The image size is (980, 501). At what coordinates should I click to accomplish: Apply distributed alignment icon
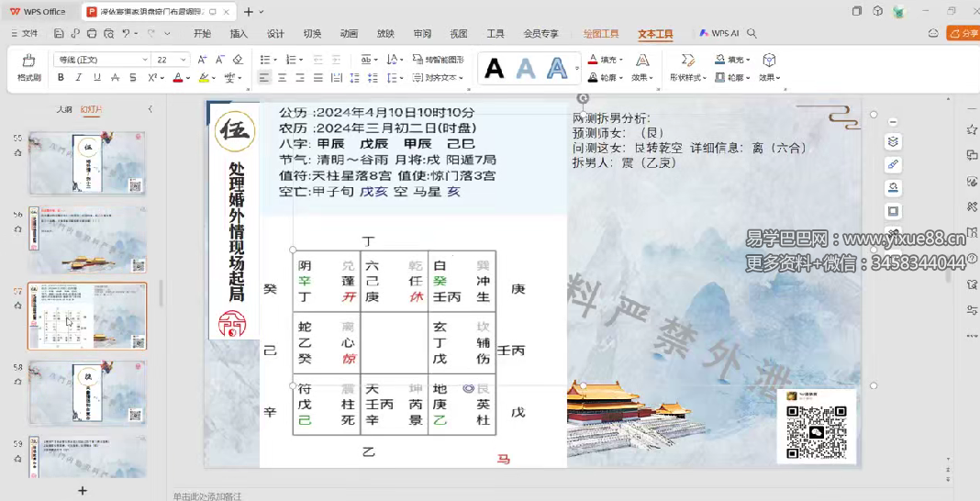336,77
